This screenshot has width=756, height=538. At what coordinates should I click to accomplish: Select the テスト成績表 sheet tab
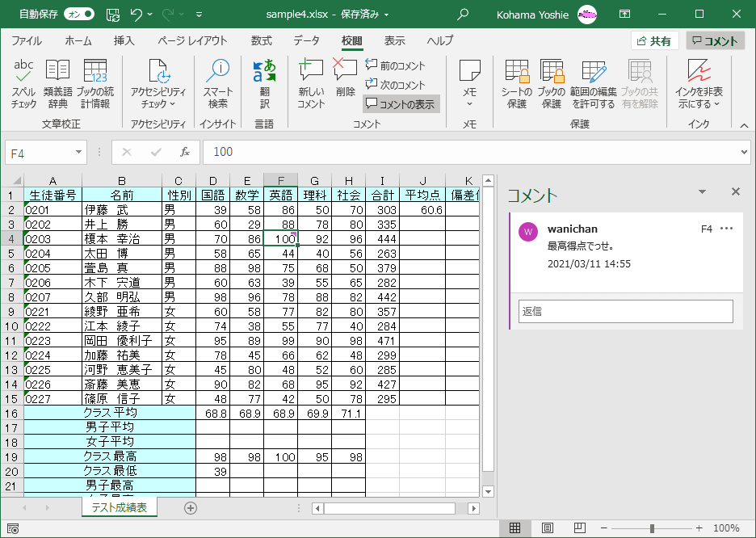pyautogui.click(x=119, y=507)
